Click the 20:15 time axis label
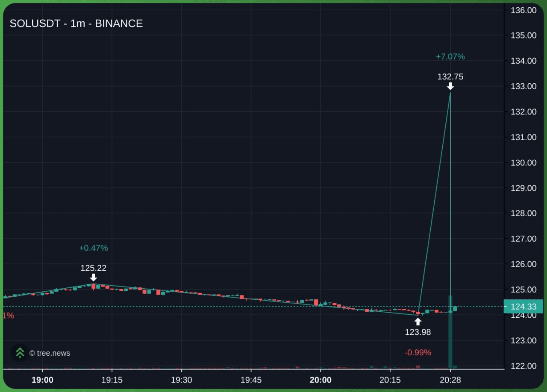Screen dimensions: 547x392 (390, 380)
